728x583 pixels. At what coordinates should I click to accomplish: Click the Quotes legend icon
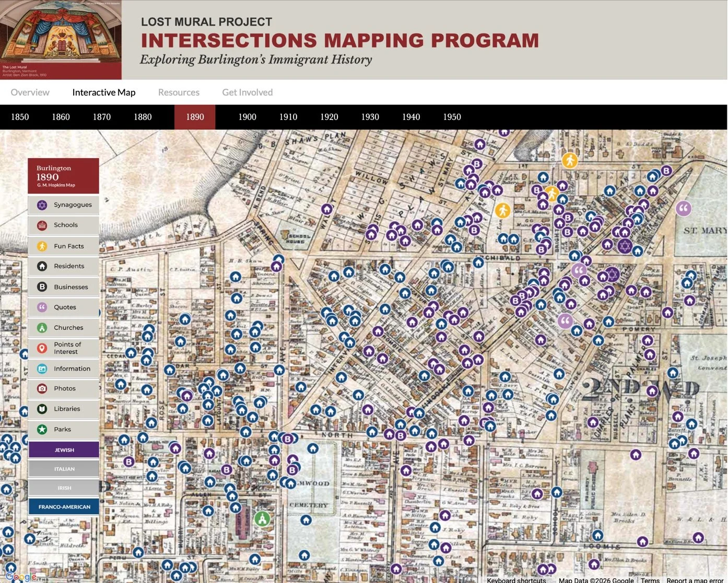point(42,307)
